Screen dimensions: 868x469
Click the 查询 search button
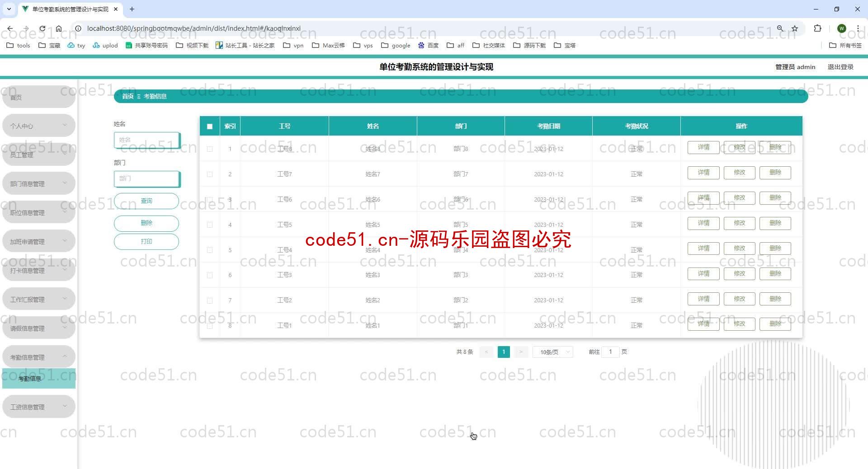tap(146, 201)
